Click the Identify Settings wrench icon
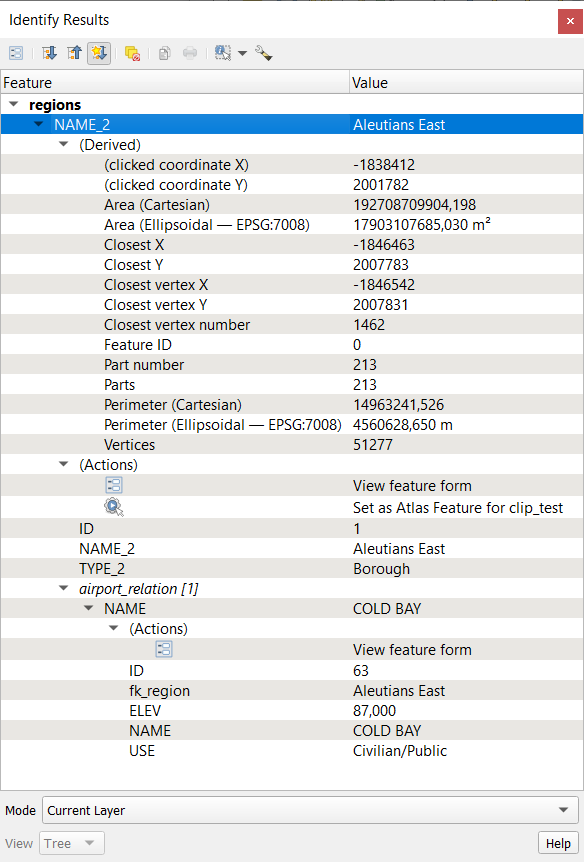This screenshot has width=584, height=862. pos(264,53)
